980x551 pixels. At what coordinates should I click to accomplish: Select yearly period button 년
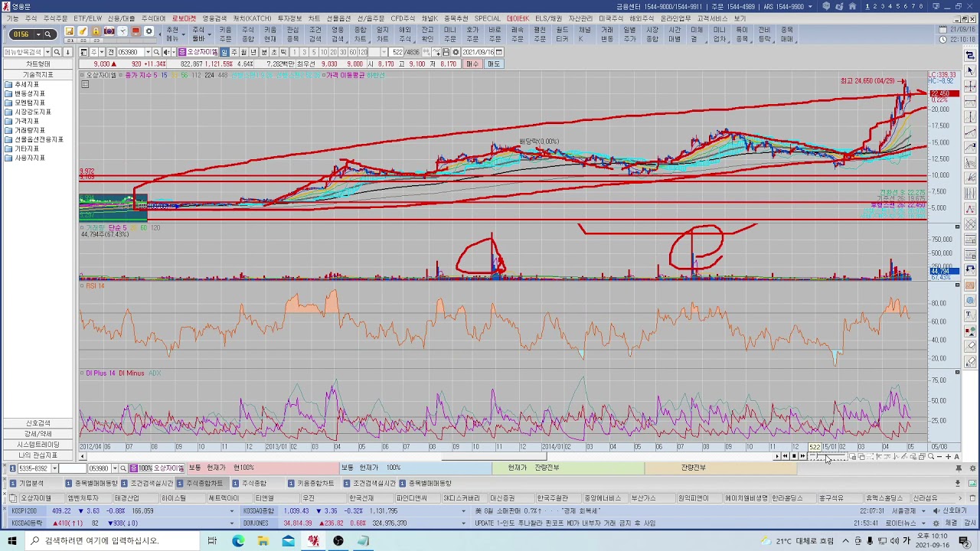[x=253, y=52]
